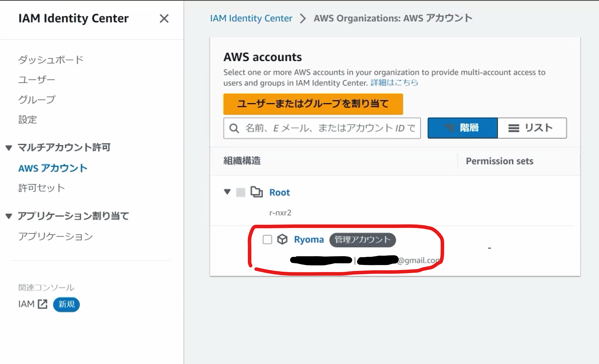599x364 pixels.
Task: Toggle the Root organization checkbox
Action: (240, 192)
